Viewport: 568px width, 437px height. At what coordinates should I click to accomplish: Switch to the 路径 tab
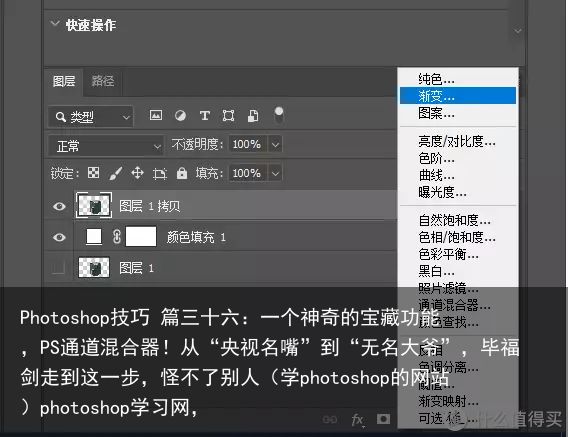103,81
